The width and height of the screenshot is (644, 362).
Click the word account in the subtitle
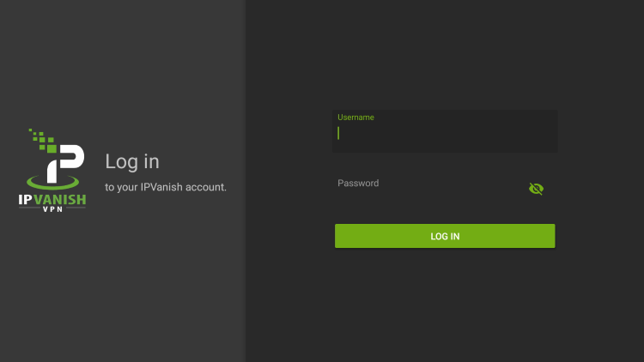click(206, 187)
